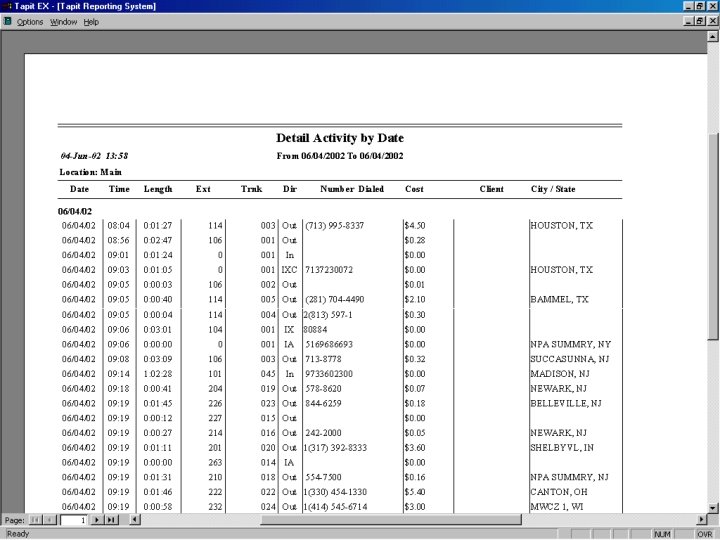Click the Detail Activity by Date title
Image resolution: width=720 pixels, height=540 pixels.
click(340, 138)
